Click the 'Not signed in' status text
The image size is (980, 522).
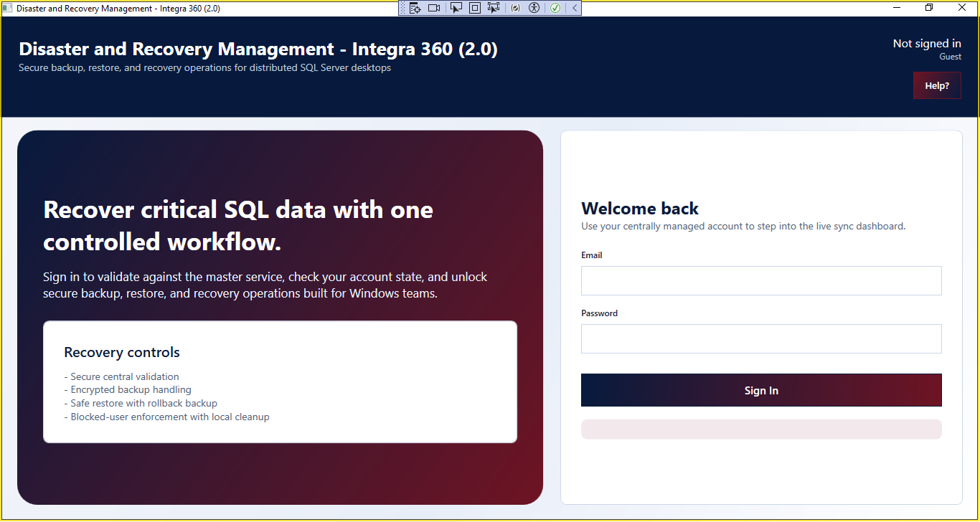tap(927, 44)
